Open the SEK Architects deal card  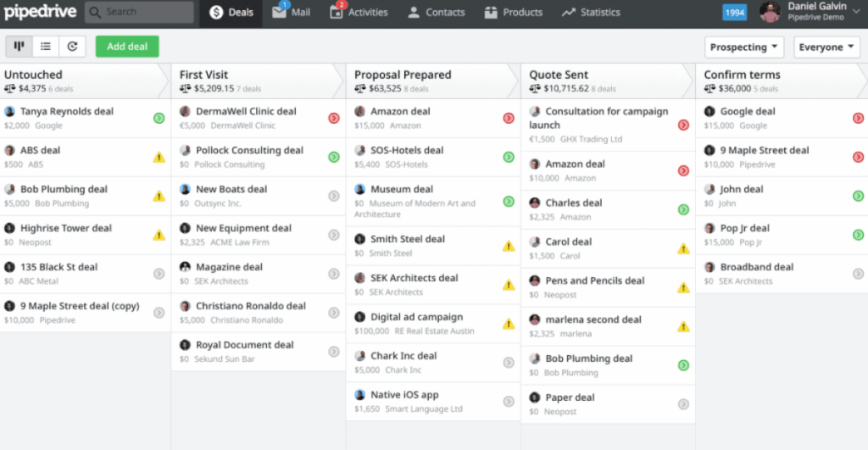[433, 285]
